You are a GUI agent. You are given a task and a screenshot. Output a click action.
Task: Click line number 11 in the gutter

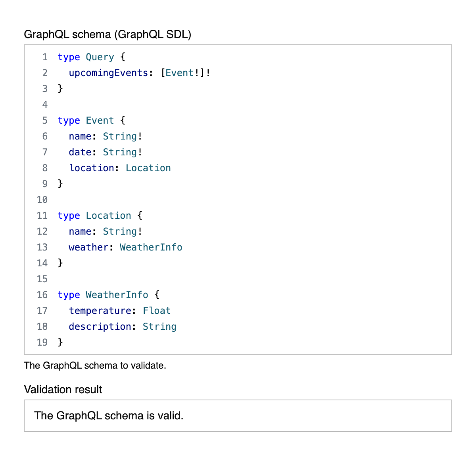tap(42, 216)
